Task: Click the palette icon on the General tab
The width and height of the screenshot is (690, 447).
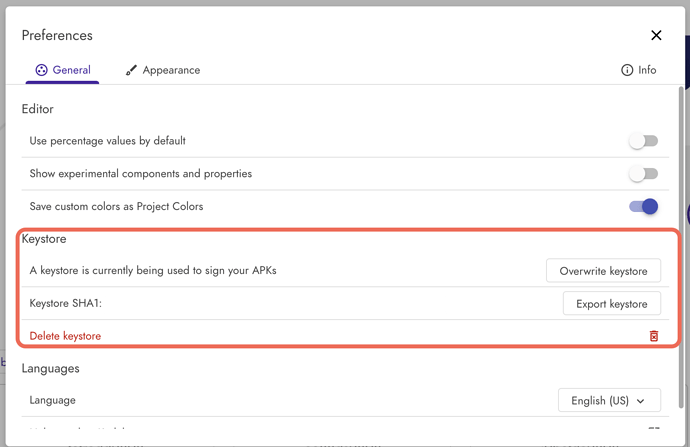Action: click(x=41, y=71)
